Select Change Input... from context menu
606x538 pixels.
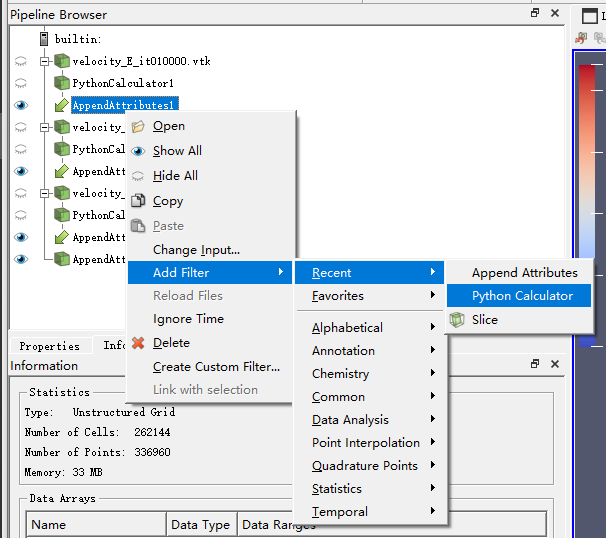coord(210,250)
